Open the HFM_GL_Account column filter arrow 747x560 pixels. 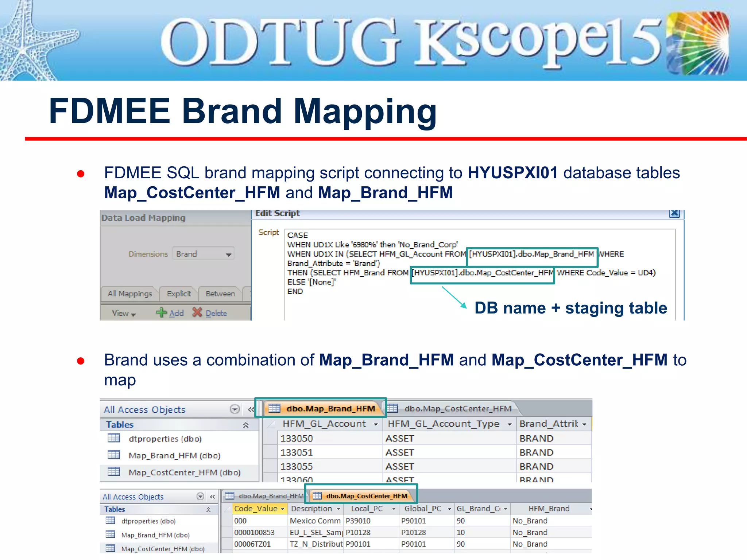click(376, 424)
